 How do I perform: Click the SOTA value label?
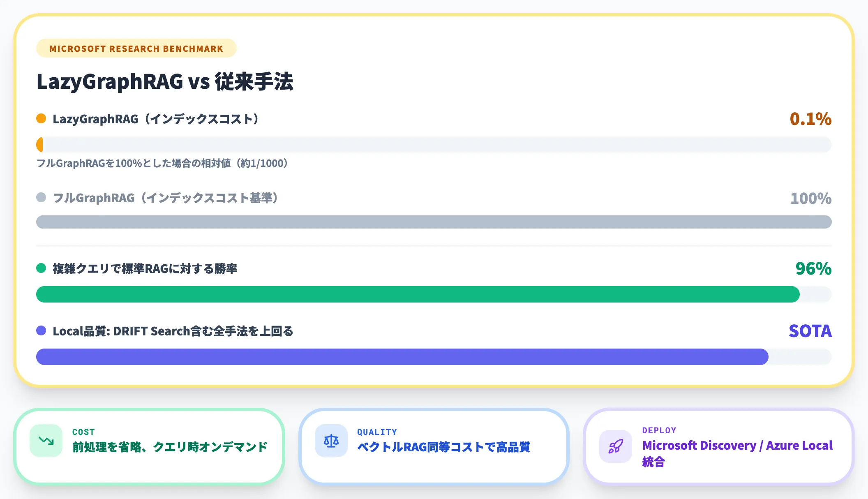point(810,331)
